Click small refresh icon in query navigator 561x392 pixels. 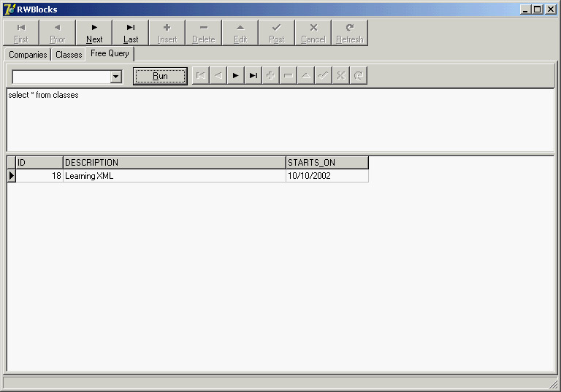(x=358, y=76)
